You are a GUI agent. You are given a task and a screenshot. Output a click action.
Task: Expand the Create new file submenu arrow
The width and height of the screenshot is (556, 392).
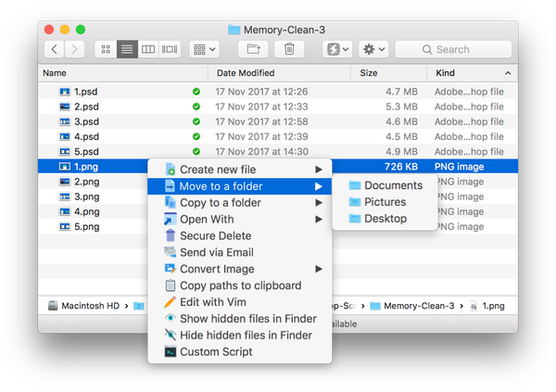pyautogui.click(x=319, y=170)
